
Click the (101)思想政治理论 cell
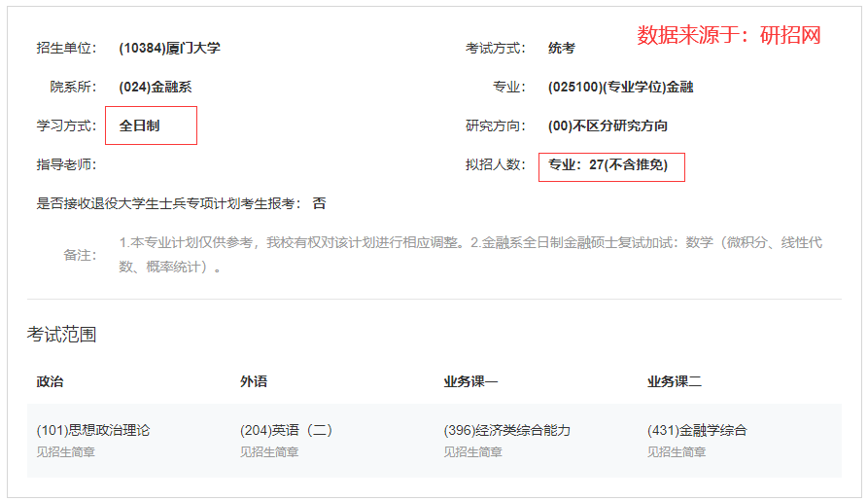coord(93,430)
